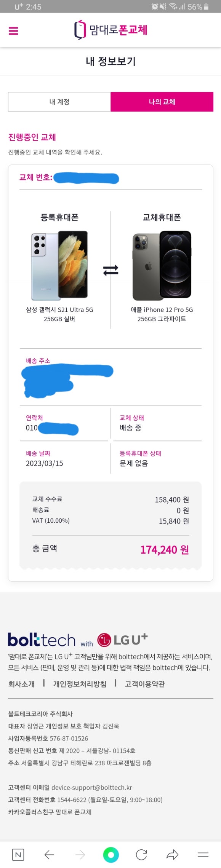Open the 회사소개 link
Screen dimensions: 221x868
21,684
